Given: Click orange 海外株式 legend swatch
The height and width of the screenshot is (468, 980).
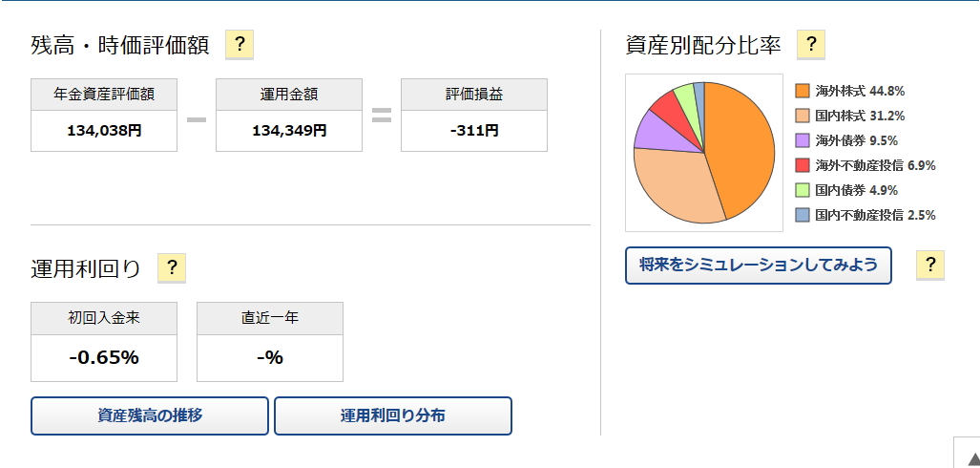Looking at the screenshot, I should [802, 91].
